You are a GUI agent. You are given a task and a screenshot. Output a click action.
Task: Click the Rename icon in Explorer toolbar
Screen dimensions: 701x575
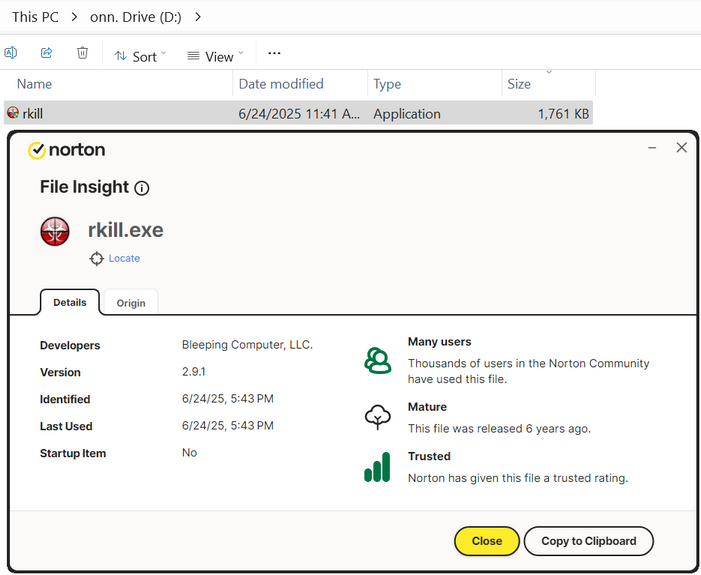10,53
